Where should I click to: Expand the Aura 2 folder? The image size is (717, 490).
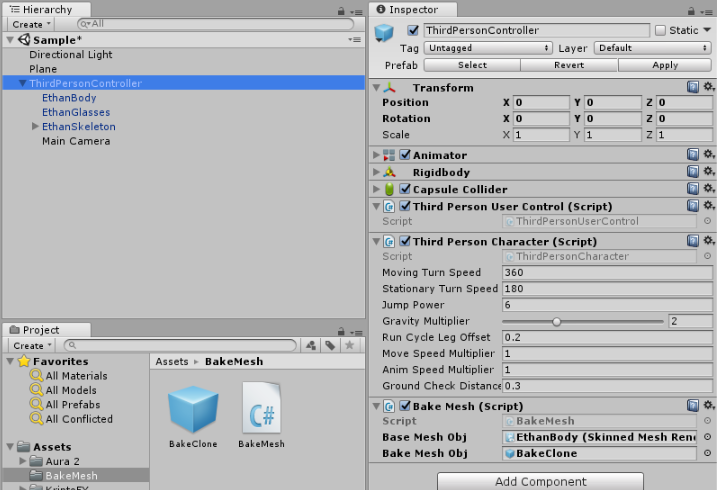point(22,461)
